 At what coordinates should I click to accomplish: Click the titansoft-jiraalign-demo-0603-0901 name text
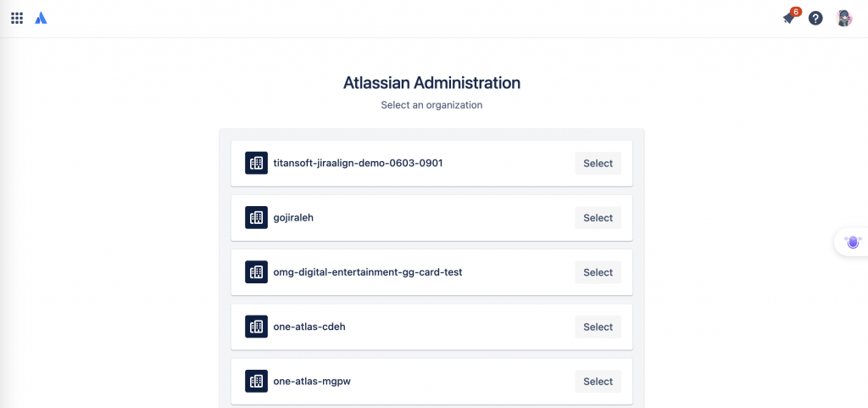(359, 164)
